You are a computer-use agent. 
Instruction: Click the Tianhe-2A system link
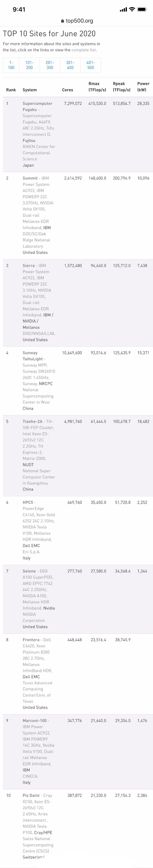point(32,421)
